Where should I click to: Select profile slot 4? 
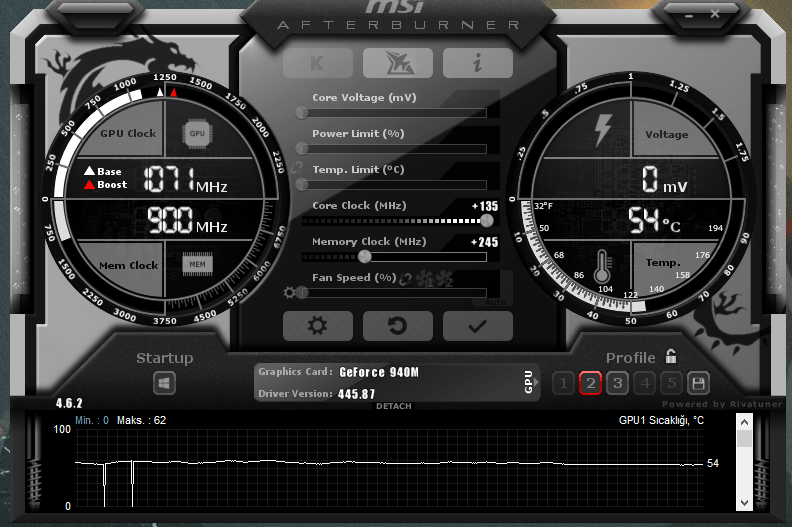point(645,384)
